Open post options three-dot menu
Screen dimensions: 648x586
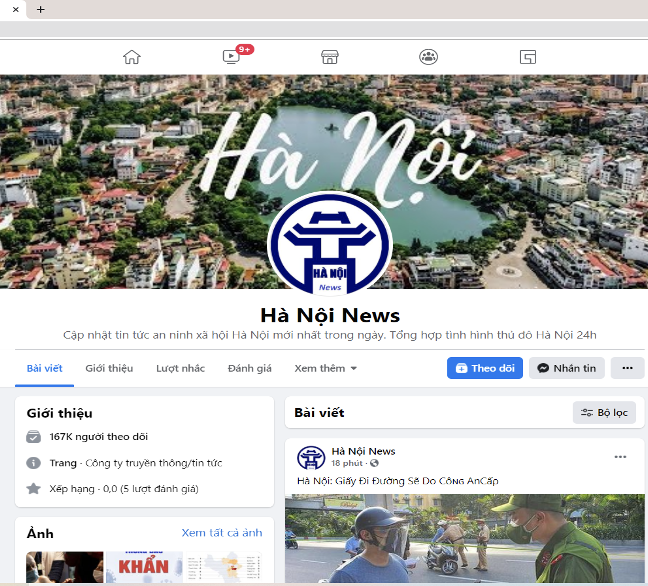620,457
